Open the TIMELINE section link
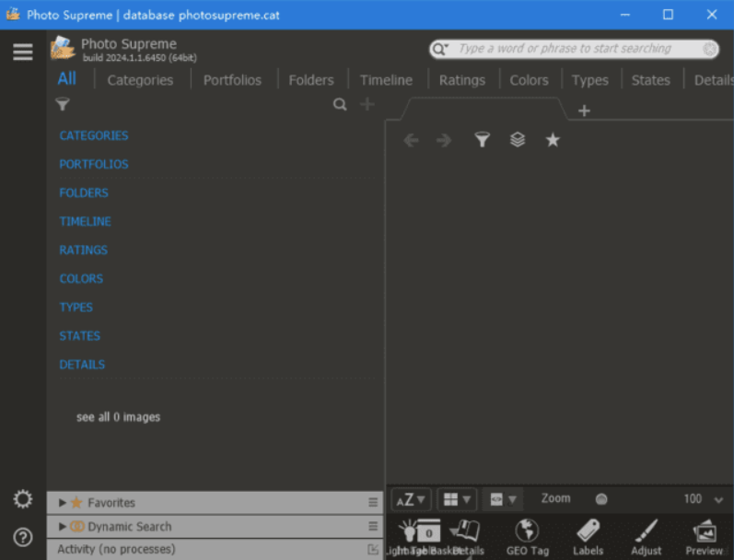Viewport: 734px width, 560px height. 86,221
